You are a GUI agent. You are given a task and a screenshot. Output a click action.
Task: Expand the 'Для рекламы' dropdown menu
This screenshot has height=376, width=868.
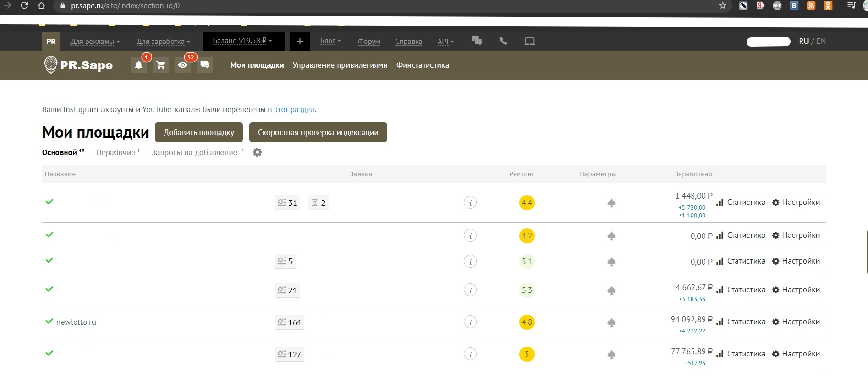tap(95, 42)
